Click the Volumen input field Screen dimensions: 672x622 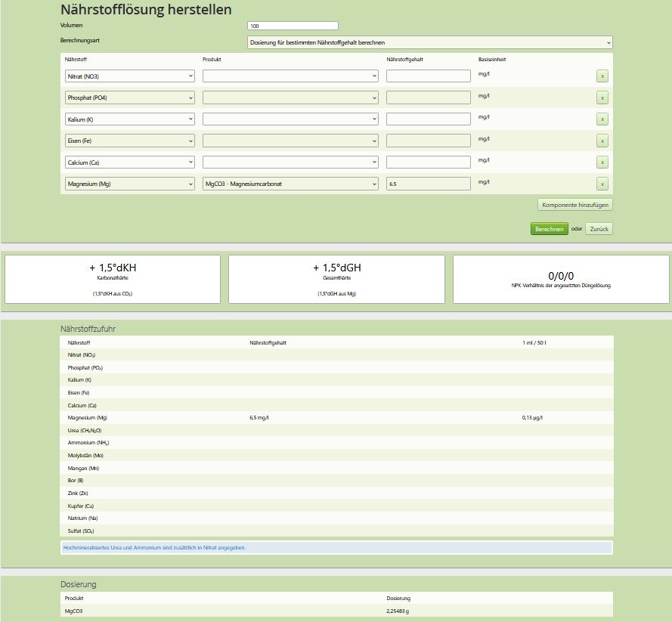click(x=293, y=26)
